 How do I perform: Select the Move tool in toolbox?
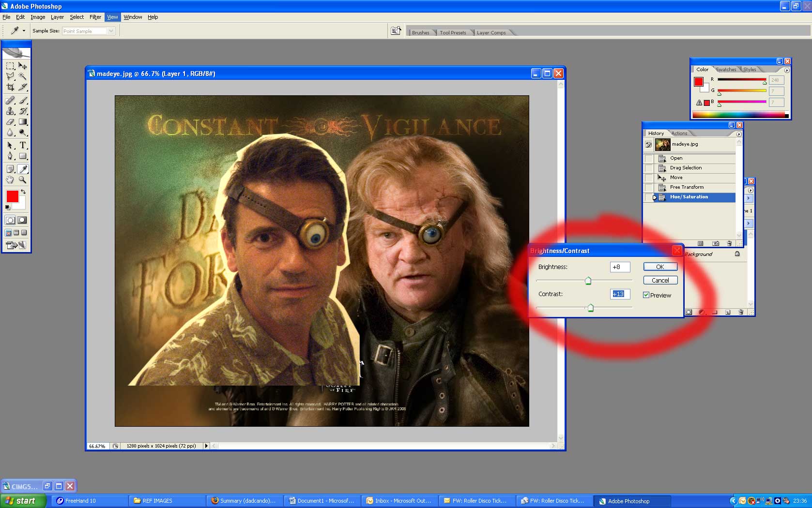(23, 66)
